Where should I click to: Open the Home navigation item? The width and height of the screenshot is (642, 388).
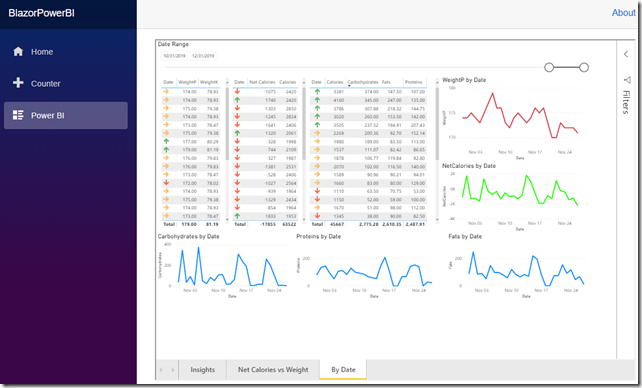tap(66, 52)
